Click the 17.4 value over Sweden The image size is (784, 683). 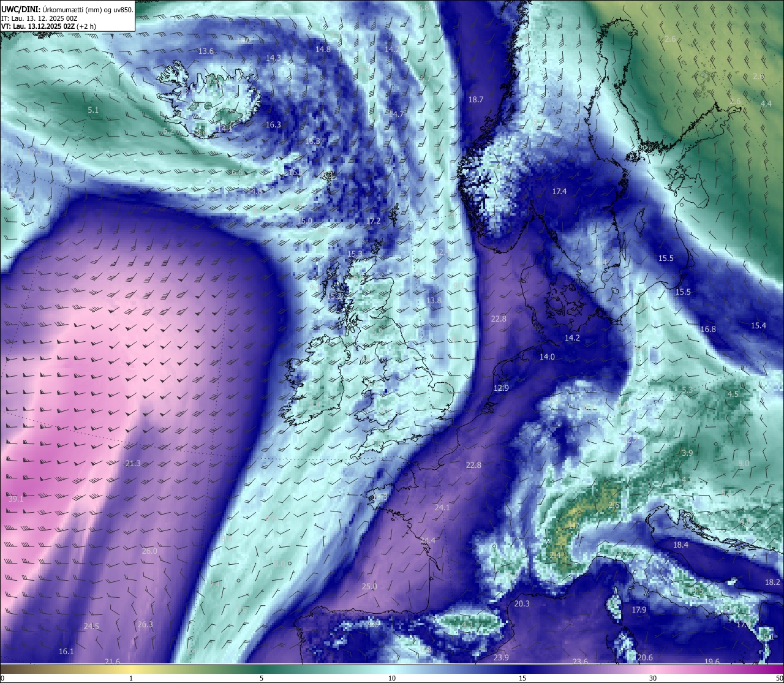(559, 192)
